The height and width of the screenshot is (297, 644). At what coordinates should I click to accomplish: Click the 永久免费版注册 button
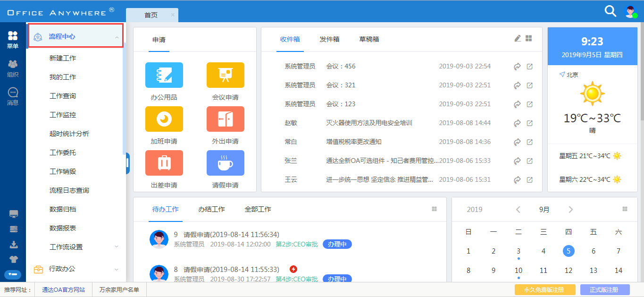tap(545, 289)
